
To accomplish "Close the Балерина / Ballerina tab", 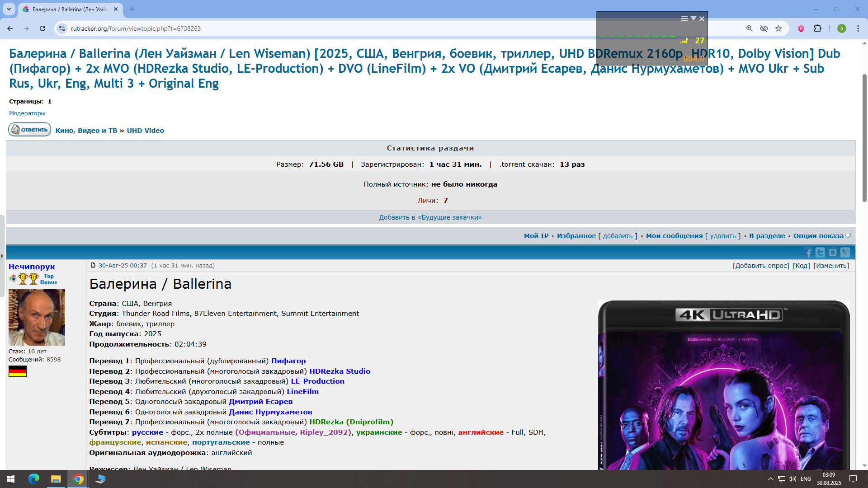I will click(116, 9).
